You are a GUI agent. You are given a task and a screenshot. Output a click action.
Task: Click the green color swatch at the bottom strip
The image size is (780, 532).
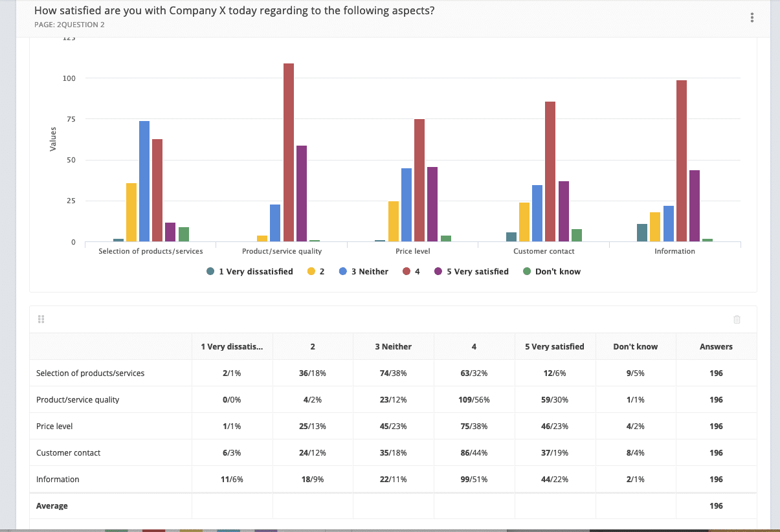click(115, 529)
